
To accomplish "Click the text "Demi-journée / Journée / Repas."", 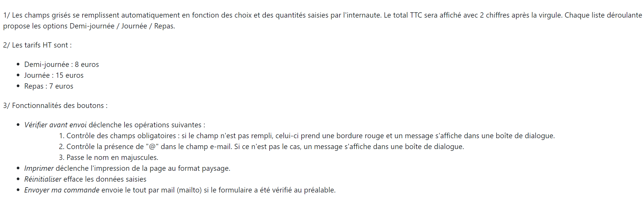I will pyautogui.click(x=122, y=26).
